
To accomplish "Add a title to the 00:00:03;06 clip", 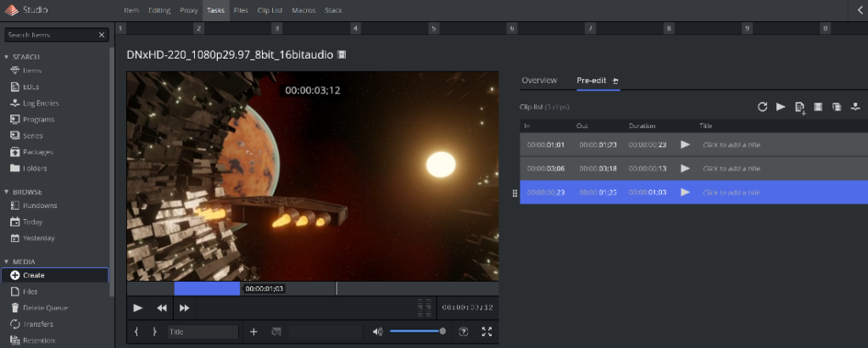I will (x=732, y=168).
